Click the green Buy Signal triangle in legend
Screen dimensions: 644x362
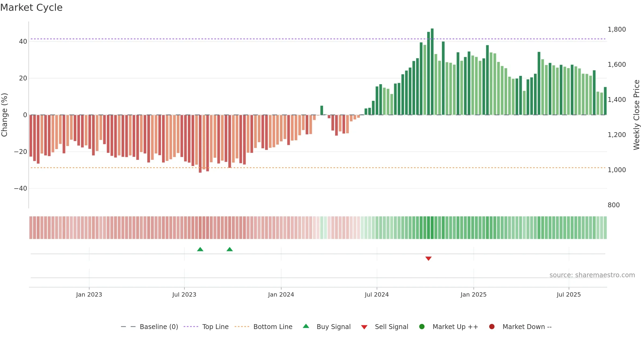pos(306,326)
